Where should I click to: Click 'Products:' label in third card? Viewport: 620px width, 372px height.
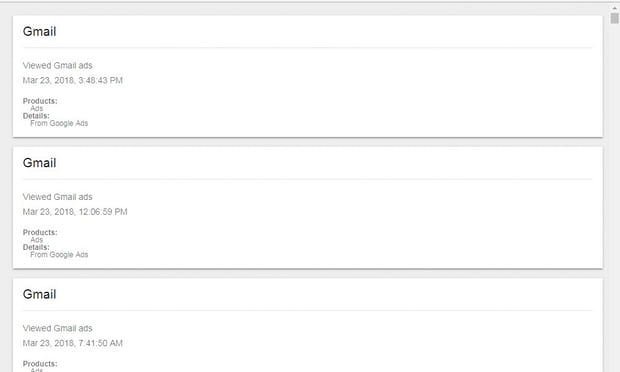pos(40,364)
